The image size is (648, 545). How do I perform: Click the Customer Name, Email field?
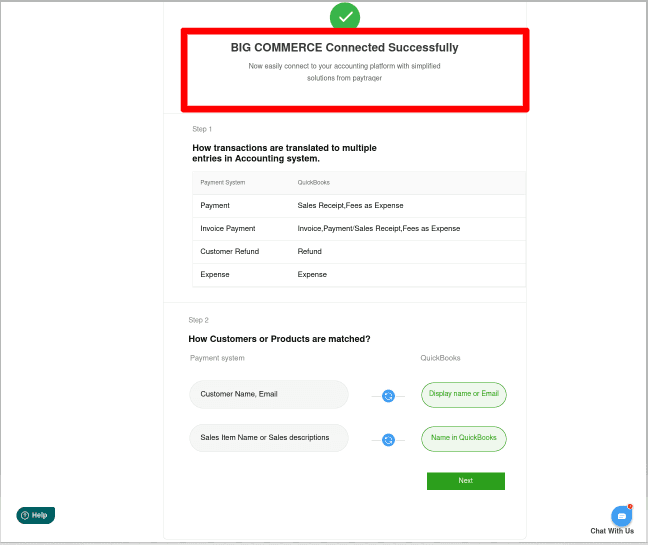point(269,394)
